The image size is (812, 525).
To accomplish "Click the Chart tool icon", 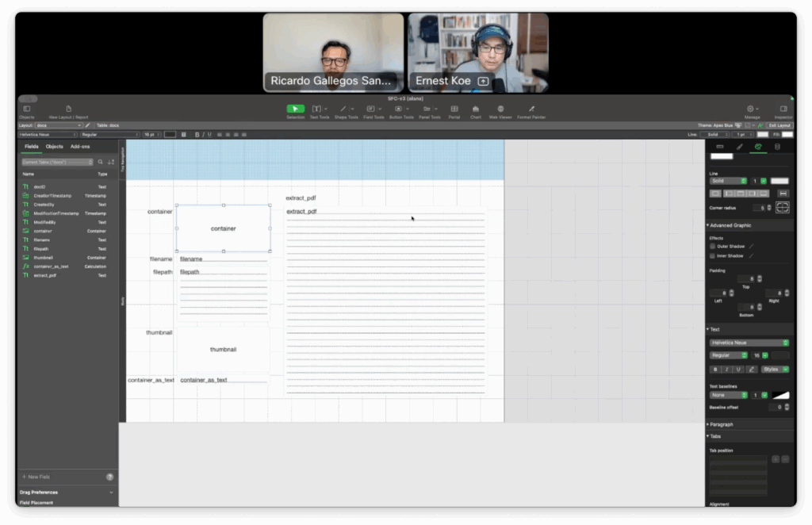I will pos(476,109).
